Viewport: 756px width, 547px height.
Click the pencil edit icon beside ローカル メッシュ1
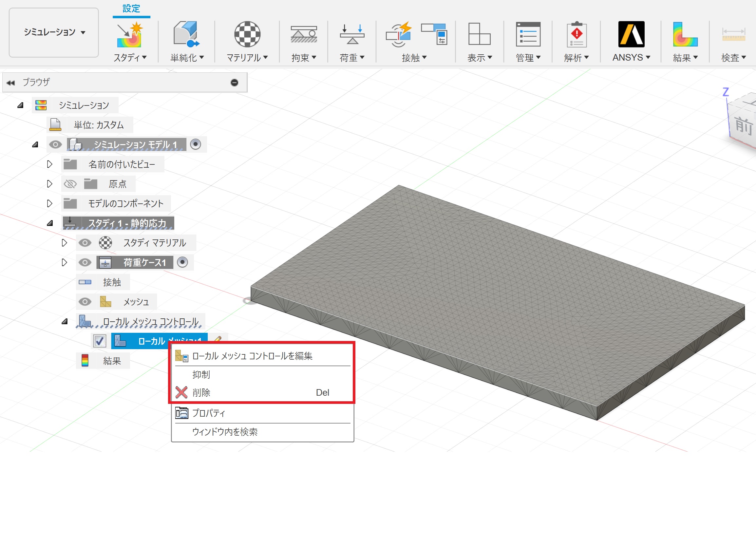pos(218,339)
